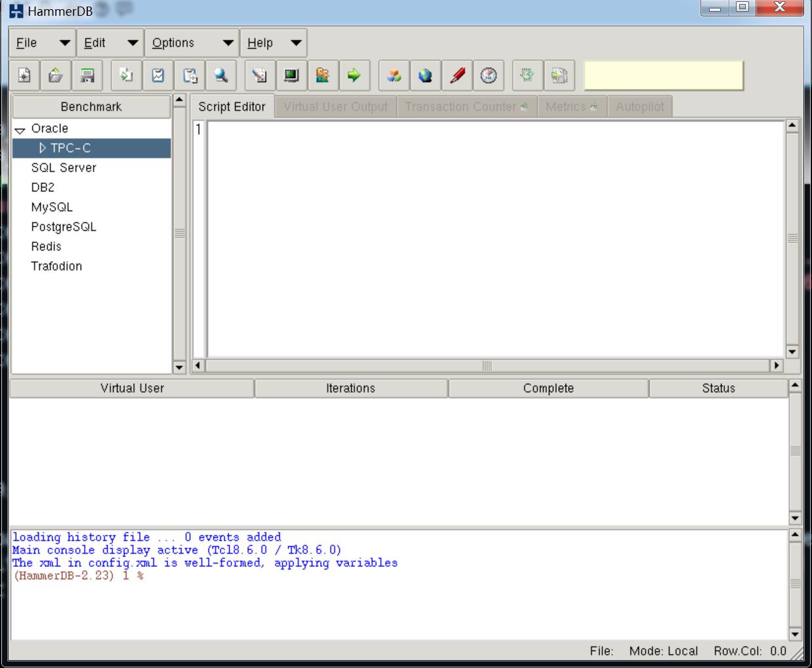
Task: Click the Virtual User column header
Action: pos(132,388)
